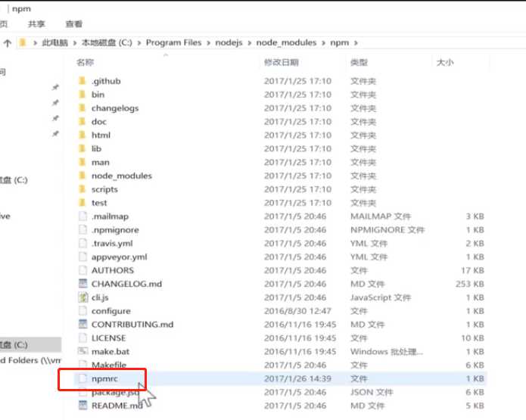The width and height of the screenshot is (526, 420).
Task: Open the 查看 ribbon tab
Action: click(74, 23)
